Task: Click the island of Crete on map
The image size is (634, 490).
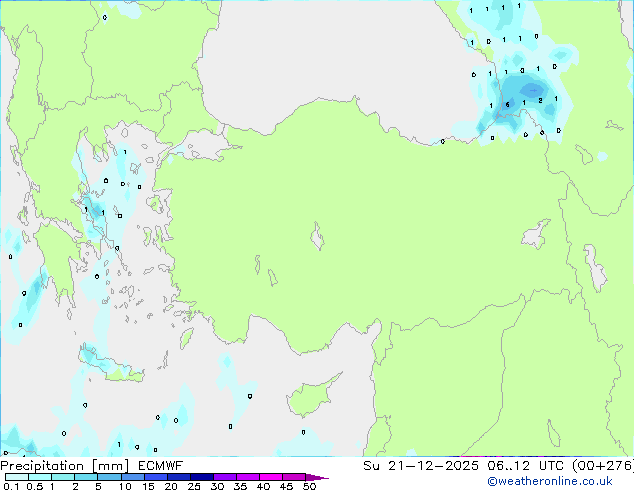Action: point(109,365)
